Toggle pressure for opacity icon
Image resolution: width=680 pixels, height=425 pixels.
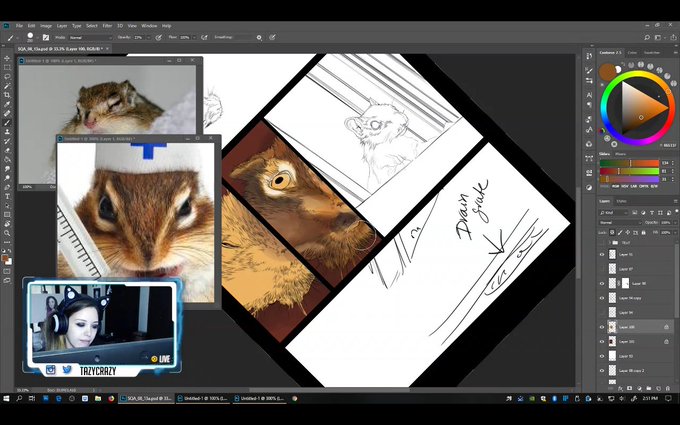pos(159,38)
